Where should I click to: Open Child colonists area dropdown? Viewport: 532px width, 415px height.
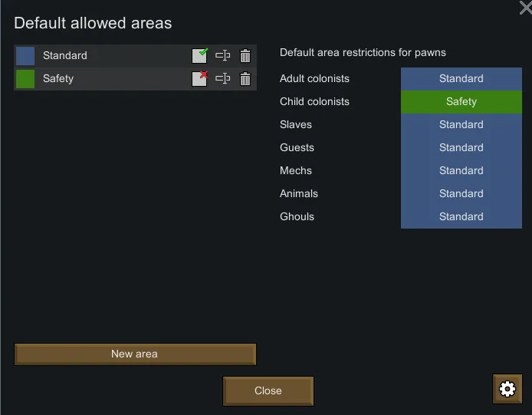[461, 102]
